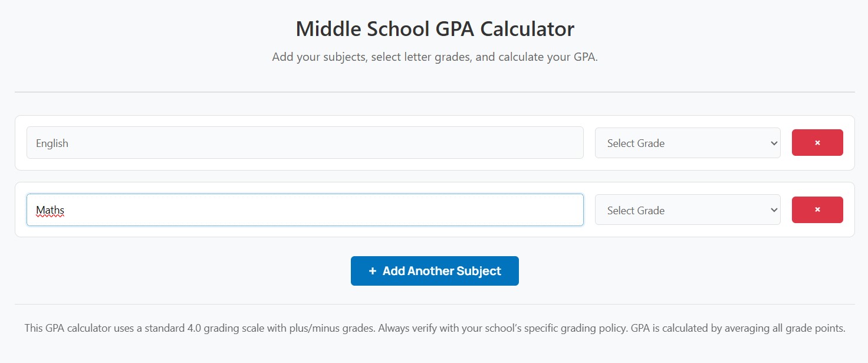Click the chevron on Maths' grade selector
The height and width of the screenshot is (363, 868).
pos(773,210)
